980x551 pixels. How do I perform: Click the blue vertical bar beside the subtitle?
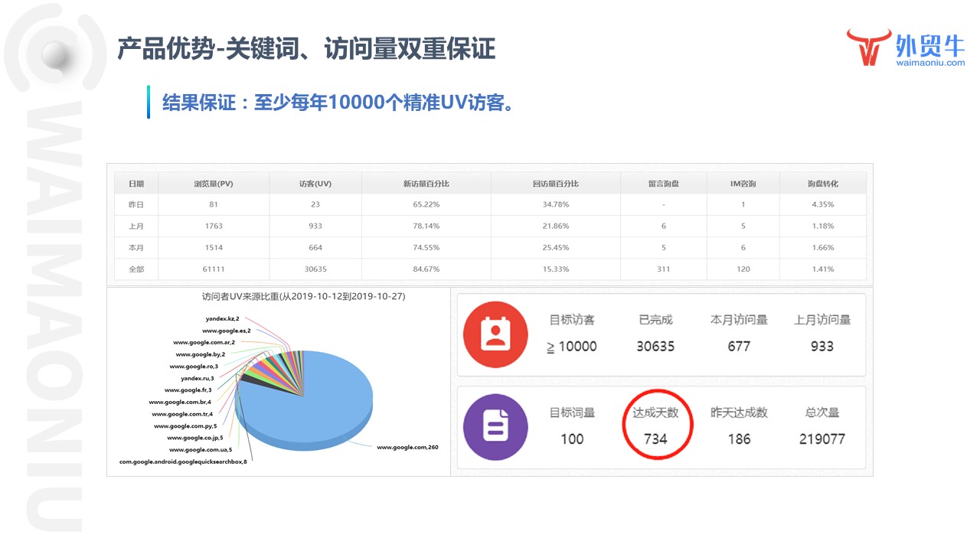[149, 103]
